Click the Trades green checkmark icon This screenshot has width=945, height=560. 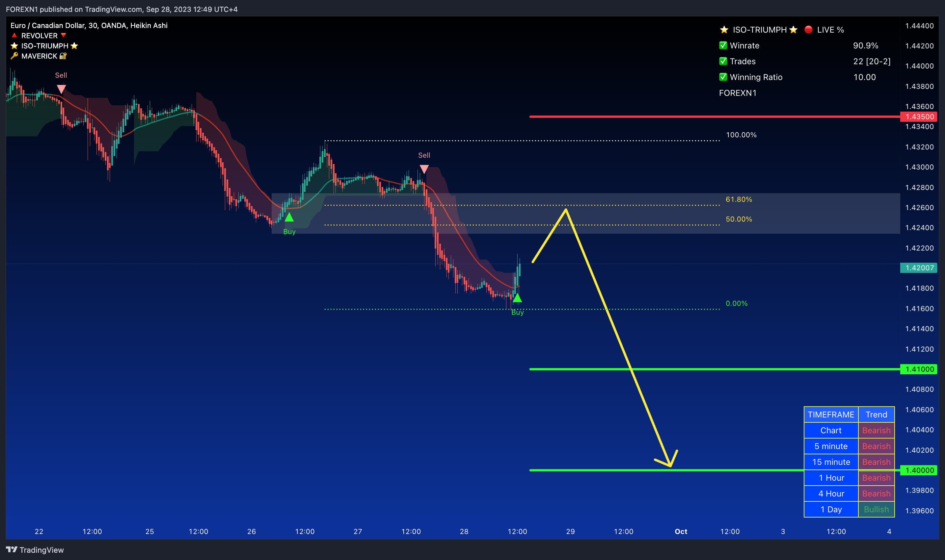click(723, 61)
